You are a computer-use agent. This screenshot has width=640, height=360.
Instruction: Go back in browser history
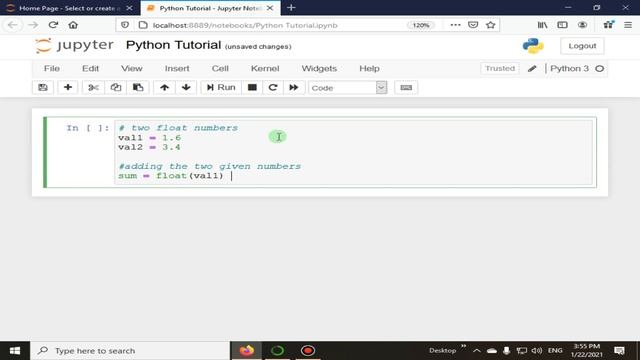click(13, 25)
